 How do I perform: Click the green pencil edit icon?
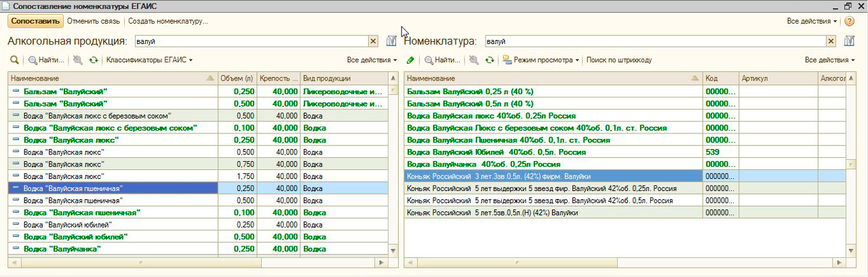point(410,60)
